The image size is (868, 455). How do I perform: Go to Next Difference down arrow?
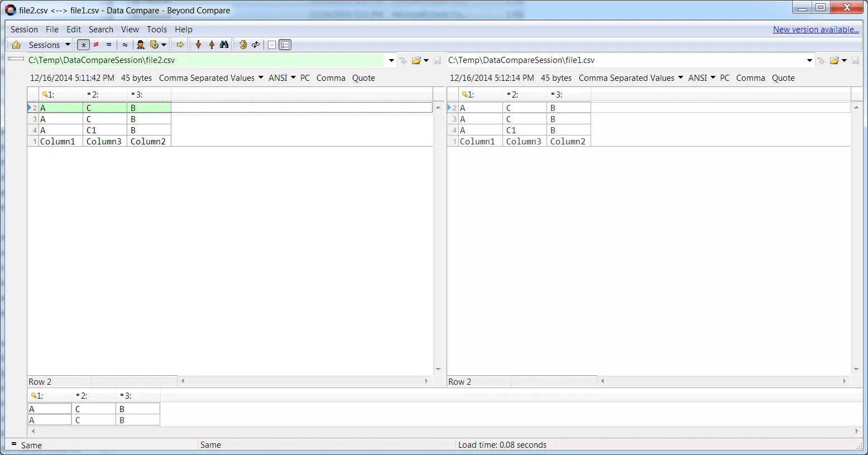pos(198,45)
